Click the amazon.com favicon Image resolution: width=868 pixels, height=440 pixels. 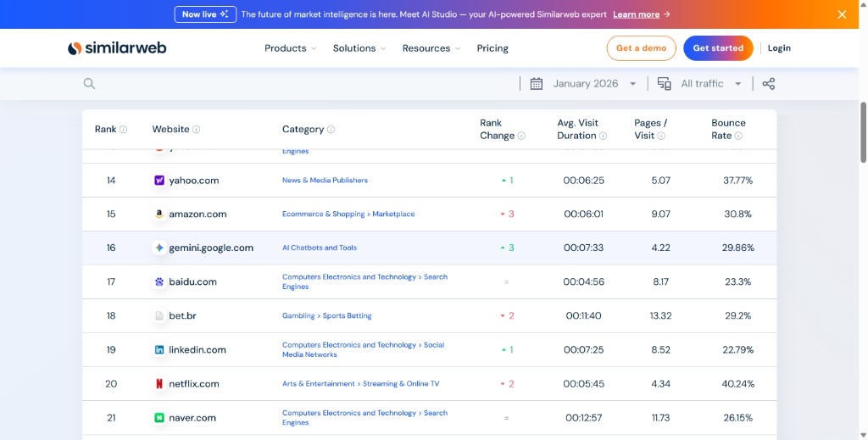pos(159,214)
